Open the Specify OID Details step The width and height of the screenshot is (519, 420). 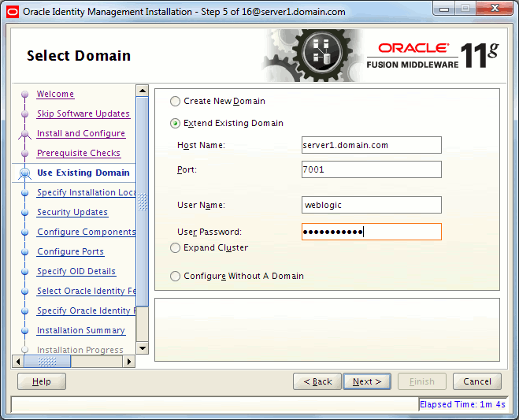[76, 271]
